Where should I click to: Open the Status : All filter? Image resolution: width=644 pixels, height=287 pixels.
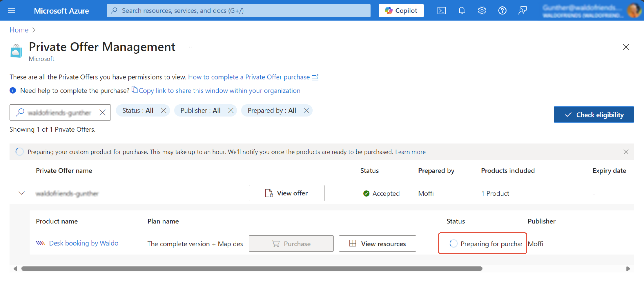pos(137,110)
